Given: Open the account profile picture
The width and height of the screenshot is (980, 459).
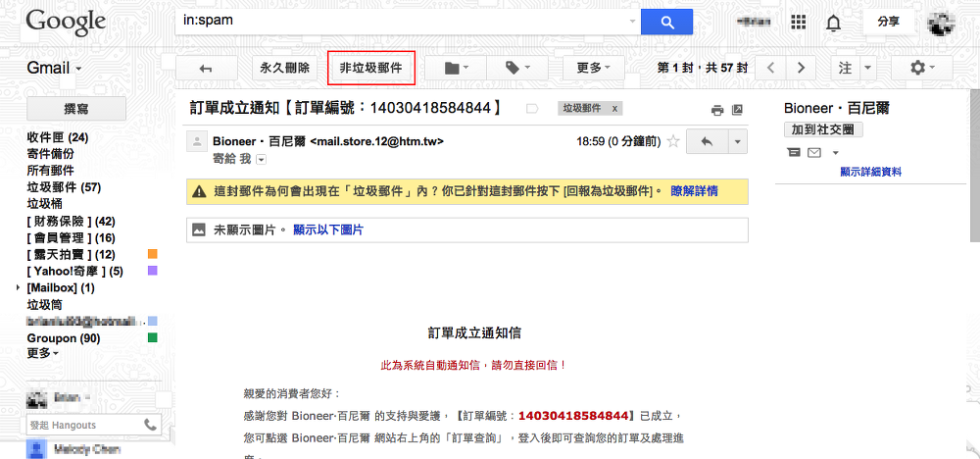Looking at the screenshot, I should 942,24.
